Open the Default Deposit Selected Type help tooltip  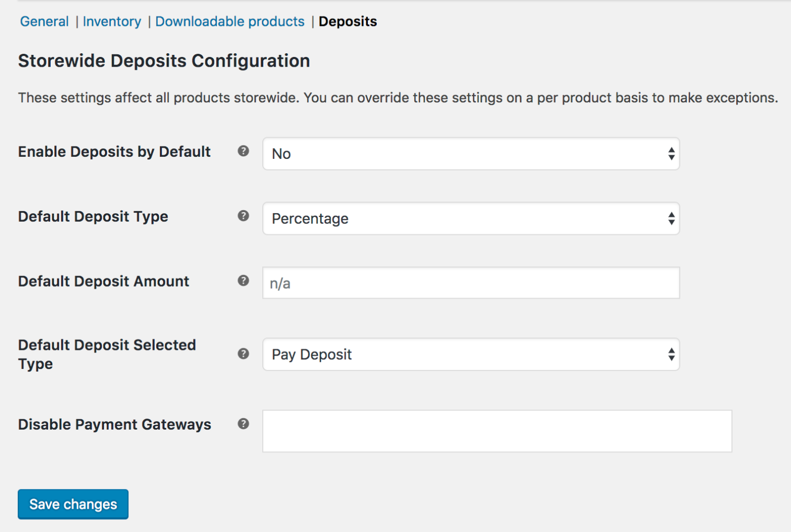(x=243, y=354)
